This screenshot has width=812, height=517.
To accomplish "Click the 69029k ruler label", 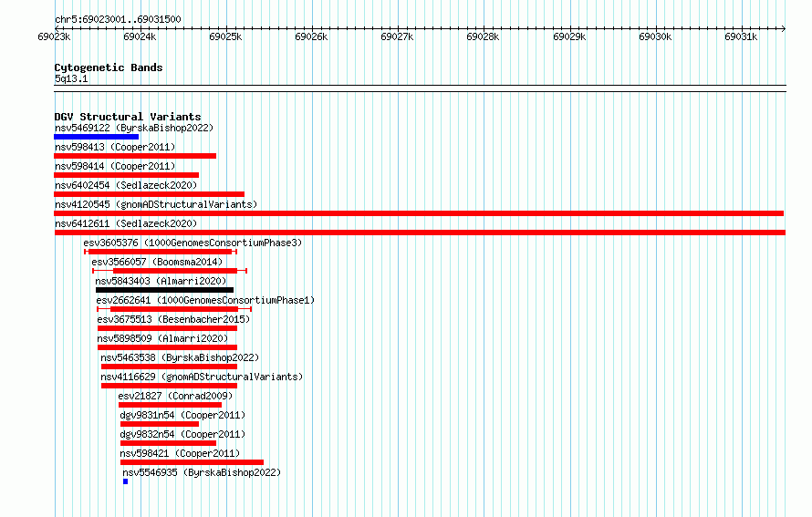I will pyautogui.click(x=569, y=36).
